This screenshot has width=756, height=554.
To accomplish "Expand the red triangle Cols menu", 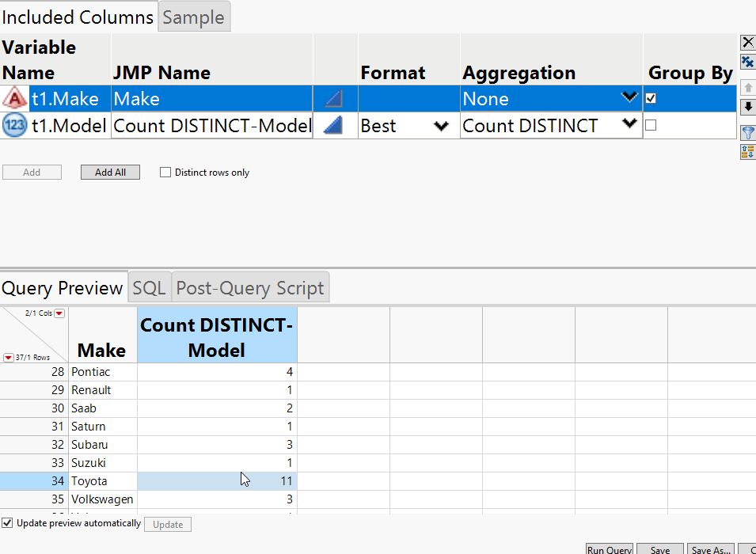I will [59, 313].
